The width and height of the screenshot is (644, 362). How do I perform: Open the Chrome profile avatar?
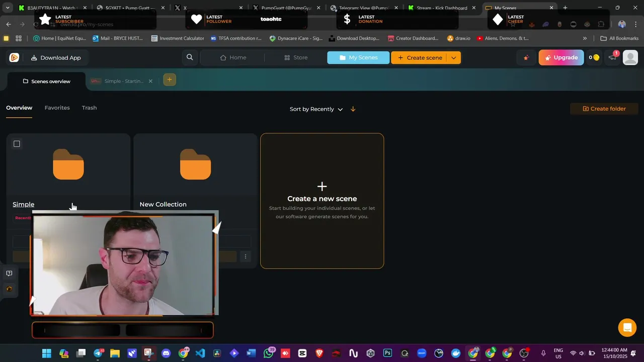[x=622, y=24]
